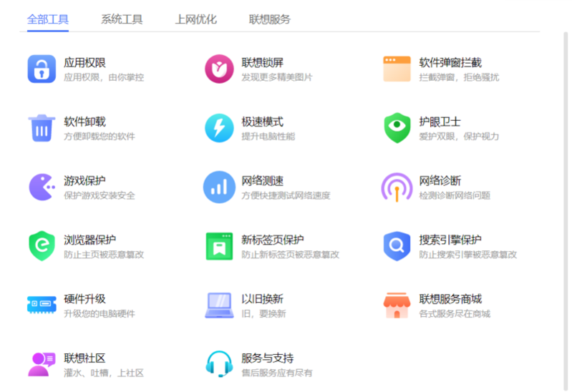Click description 防止主页被恶意篡改
The width and height of the screenshot is (572, 392).
[104, 255]
